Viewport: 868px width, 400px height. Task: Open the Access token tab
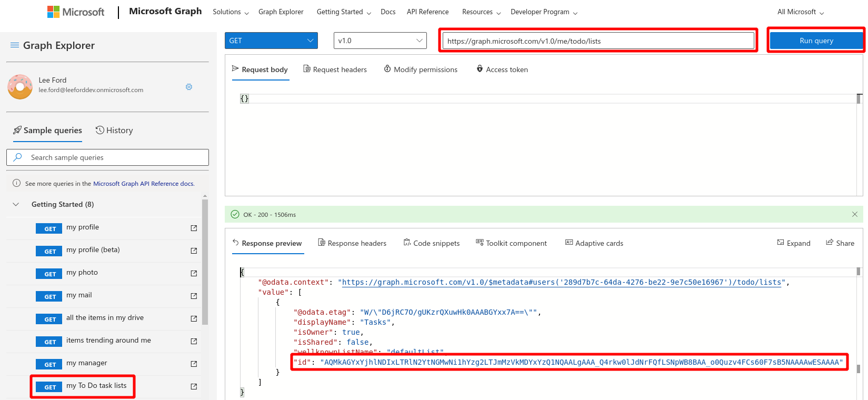tap(502, 69)
